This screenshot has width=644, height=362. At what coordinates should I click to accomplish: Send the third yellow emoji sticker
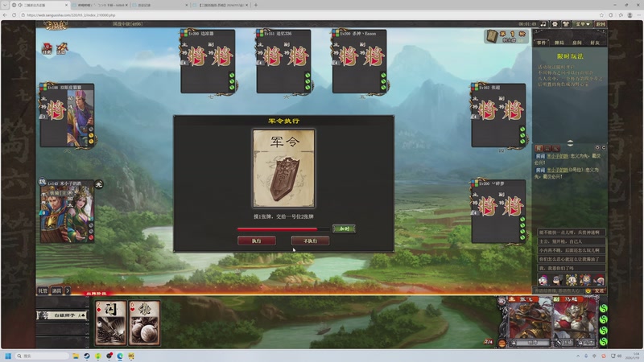coord(572,280)
